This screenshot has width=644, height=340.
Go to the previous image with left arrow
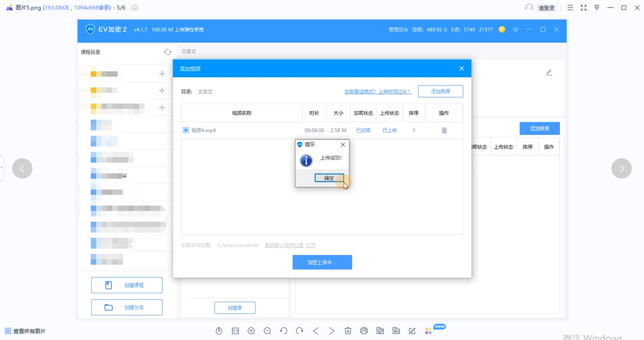click(x=22, y=169)
